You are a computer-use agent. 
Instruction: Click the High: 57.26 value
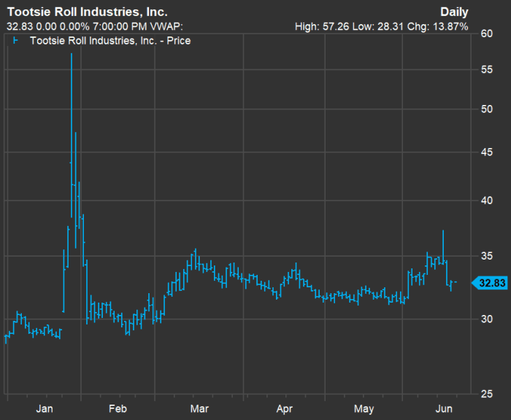click(322, 26)
